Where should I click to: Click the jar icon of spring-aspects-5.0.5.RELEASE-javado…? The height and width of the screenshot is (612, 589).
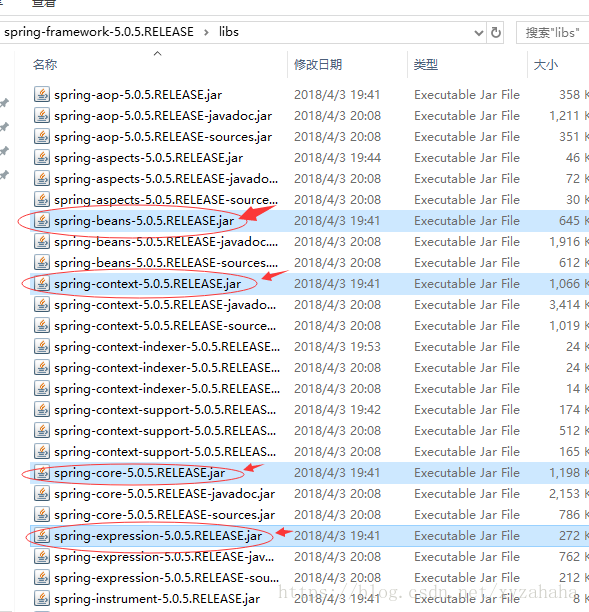click(x=42, y=179)
